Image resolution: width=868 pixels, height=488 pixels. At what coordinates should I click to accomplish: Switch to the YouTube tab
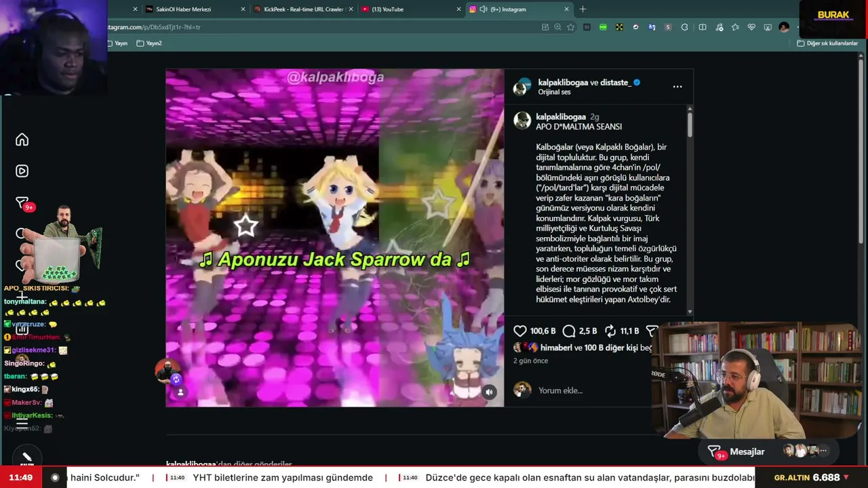[x=411, y=9]
